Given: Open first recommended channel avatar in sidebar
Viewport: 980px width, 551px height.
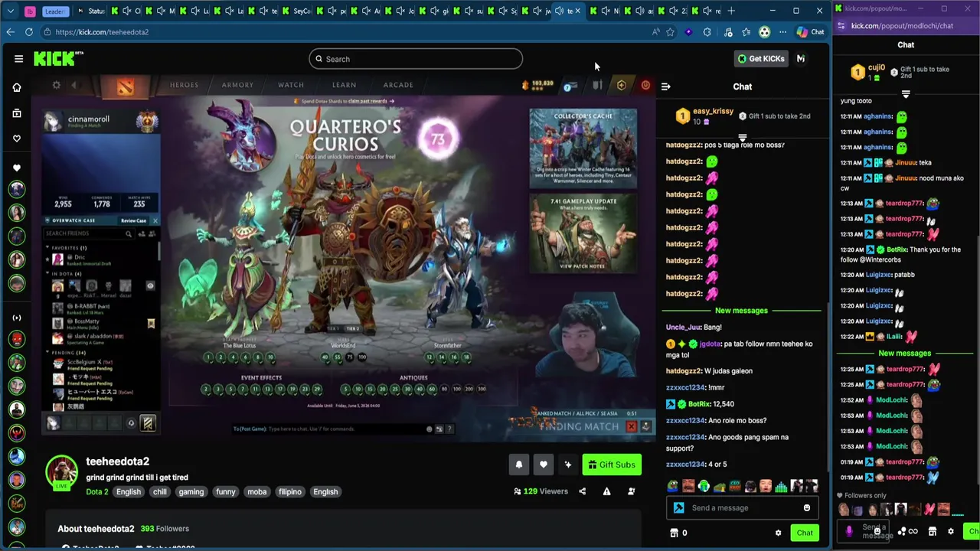Looking at the screenshot, I should [17, 189].
